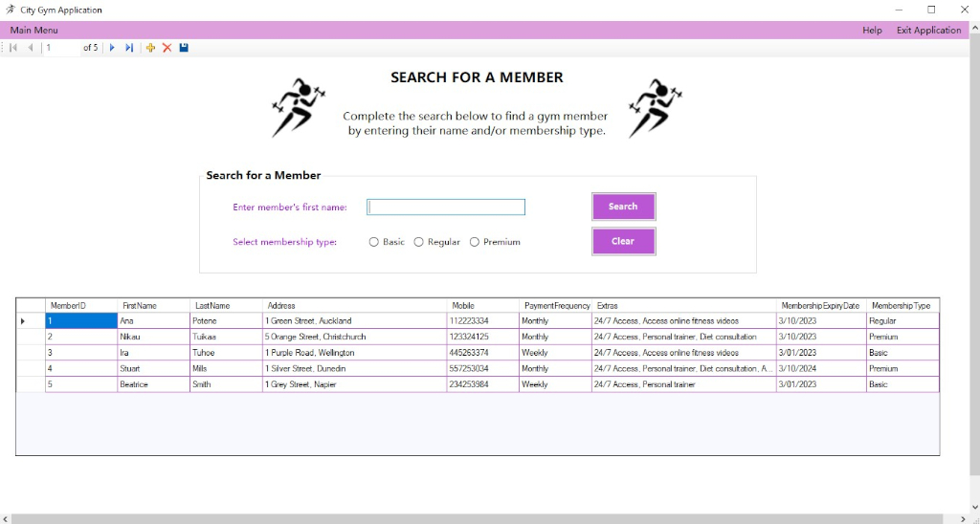Click the PaymentFrequency column header

pos(555,306)
